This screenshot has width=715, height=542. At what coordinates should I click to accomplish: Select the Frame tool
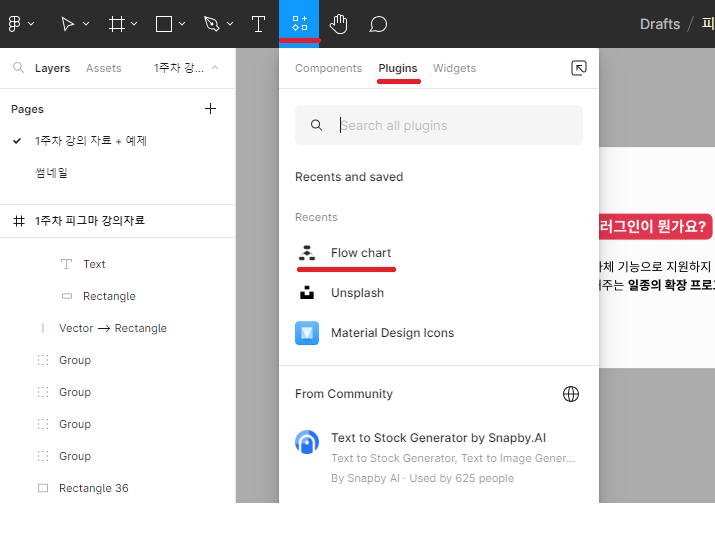pos(117,24)
